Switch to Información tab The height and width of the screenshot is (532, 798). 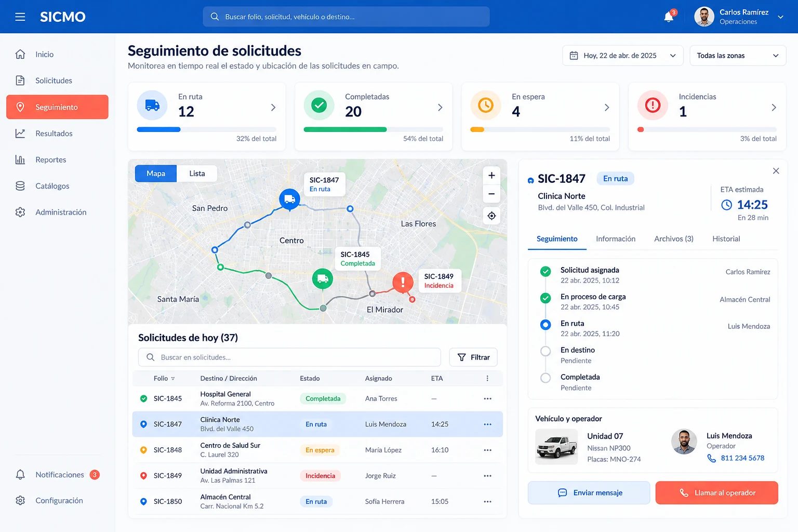pos(616,239)
